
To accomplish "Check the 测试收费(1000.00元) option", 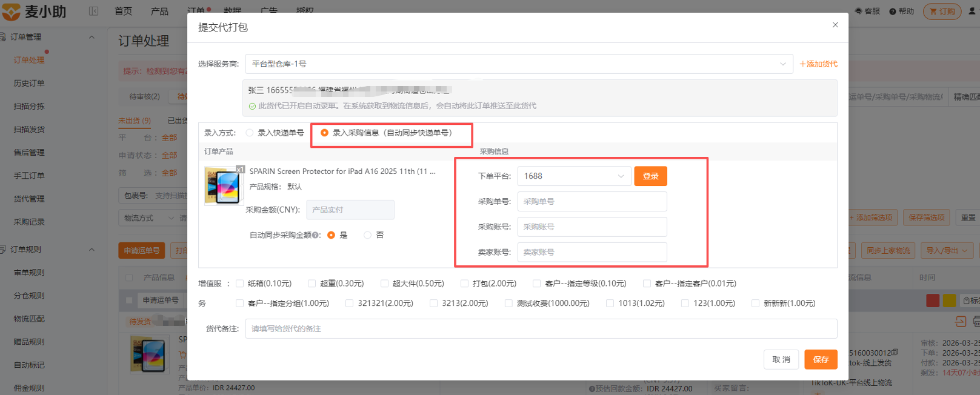I will [508, 304].
